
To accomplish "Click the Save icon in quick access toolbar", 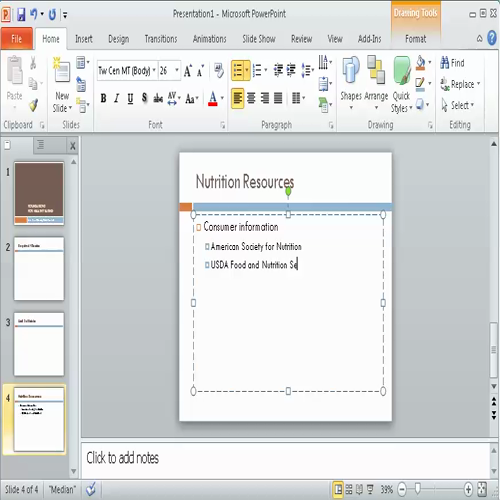I will [21, 15].
